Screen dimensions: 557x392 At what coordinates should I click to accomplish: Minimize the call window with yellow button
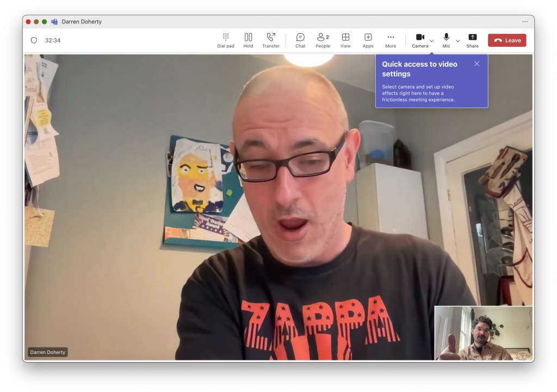click(36, 22)
